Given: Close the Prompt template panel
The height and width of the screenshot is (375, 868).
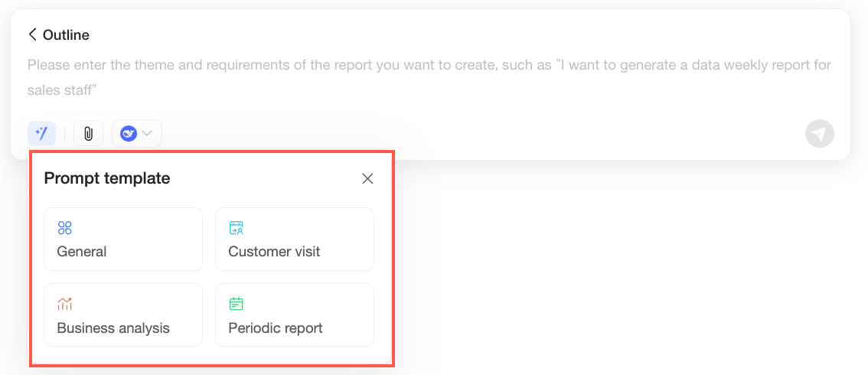Looking at the screenshot, I should (x=367, y=178).
